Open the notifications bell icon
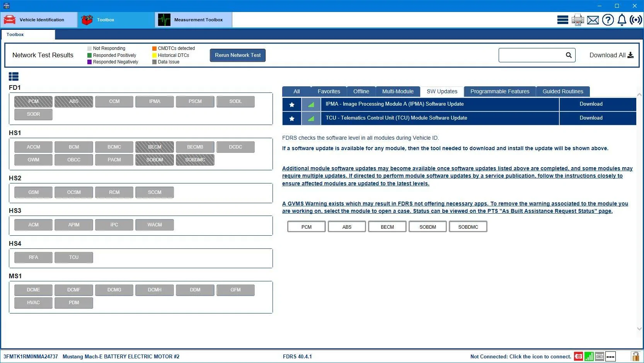The height and width of the screenshot is (363, 644). 622,20
